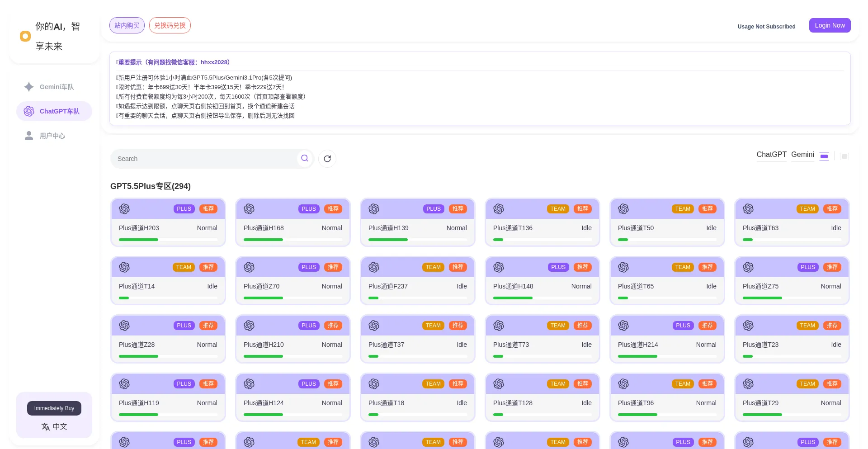Viewport: 868px width, 449px height.
Task: Click the OpenAI icon on card T14
Action: click(x=124, y=267)
